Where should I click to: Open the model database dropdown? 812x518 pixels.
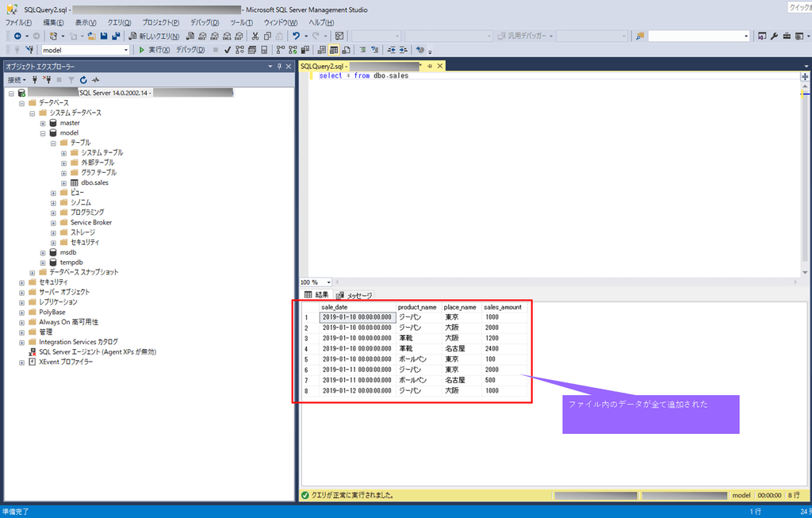pyautogui.click(x=124, y=49)
